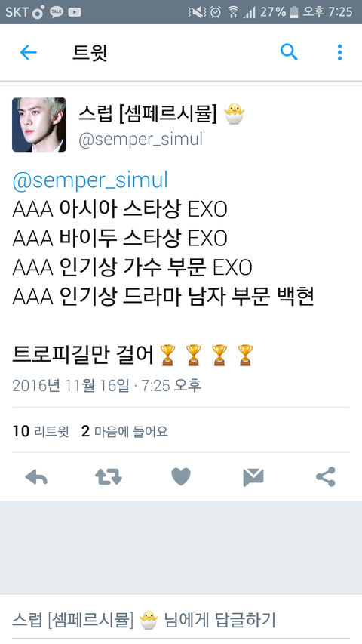362x644 pixels.
Task: Tap the back arrow icon
Action: tap(29, 53)
